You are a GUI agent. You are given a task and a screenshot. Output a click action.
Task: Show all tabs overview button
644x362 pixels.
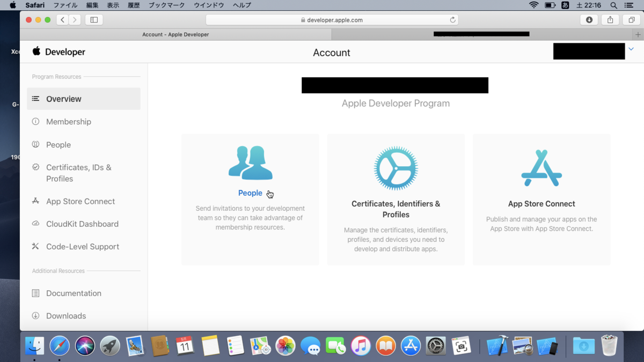click(x=631, y=20)
